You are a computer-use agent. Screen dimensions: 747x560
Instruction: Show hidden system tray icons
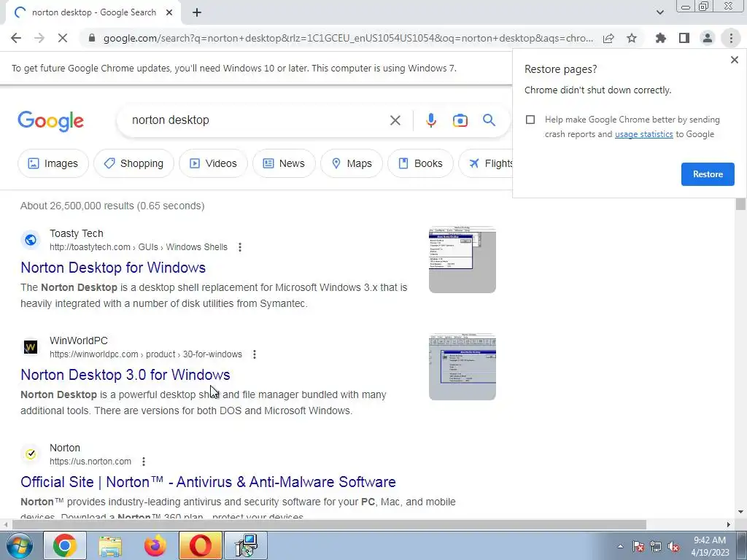pos(620,546)
